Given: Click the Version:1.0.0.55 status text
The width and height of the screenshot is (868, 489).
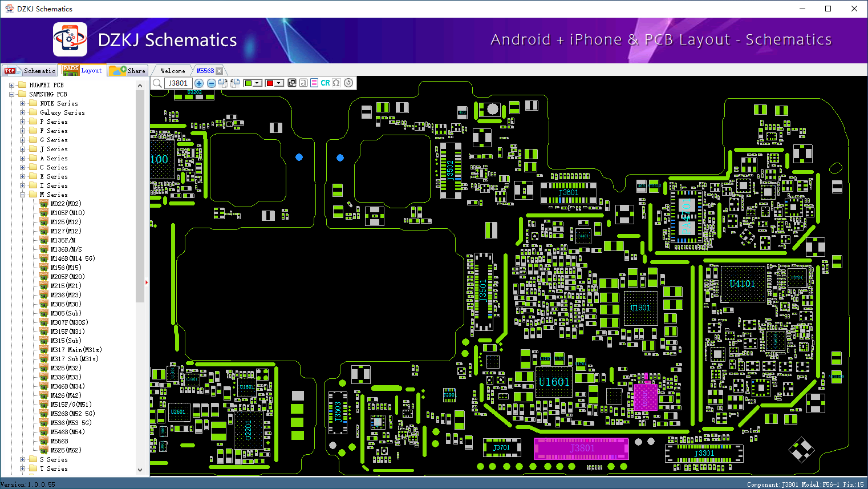Looking at the screenshot, I should point(28,484).
